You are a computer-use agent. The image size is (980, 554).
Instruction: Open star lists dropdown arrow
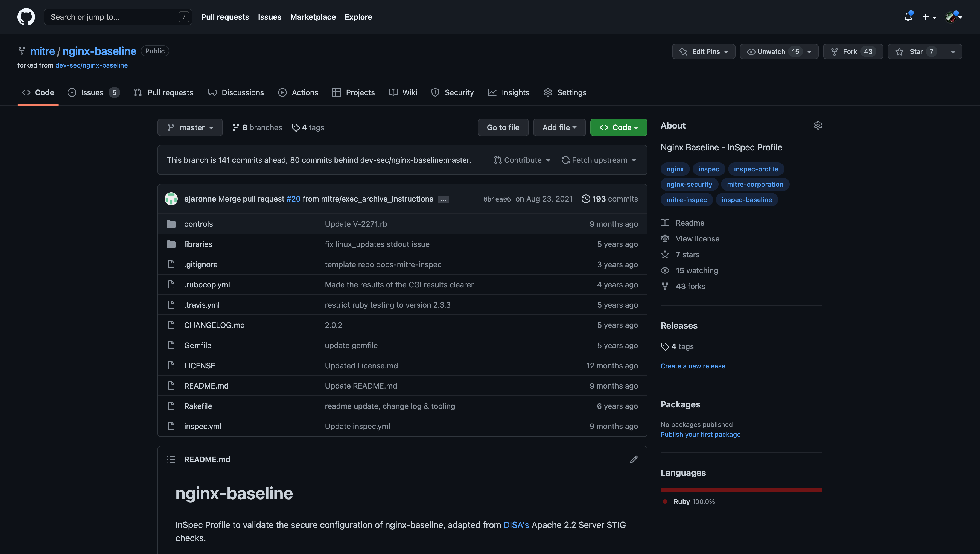(953, 51)
